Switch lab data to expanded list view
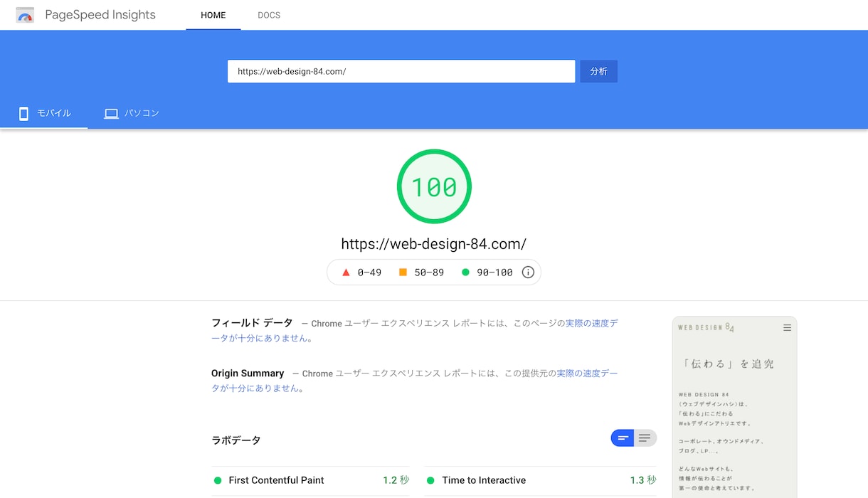The image size is (868, 498). coord(645,438)
